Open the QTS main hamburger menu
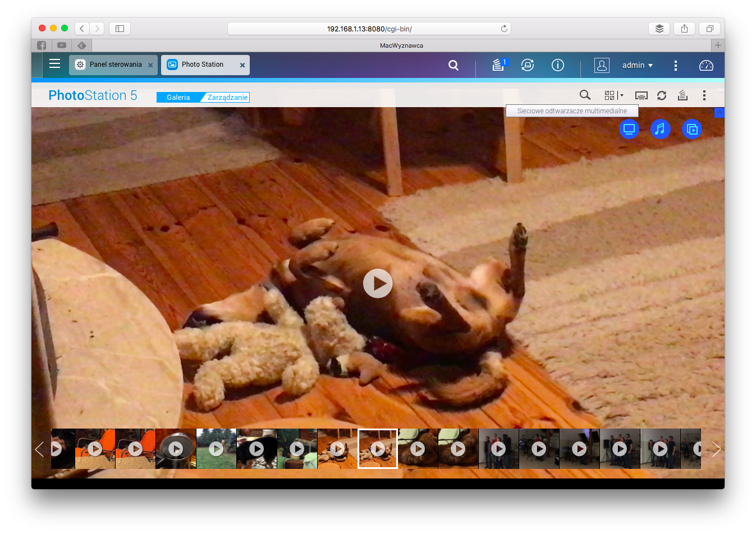 coord(54,64)
